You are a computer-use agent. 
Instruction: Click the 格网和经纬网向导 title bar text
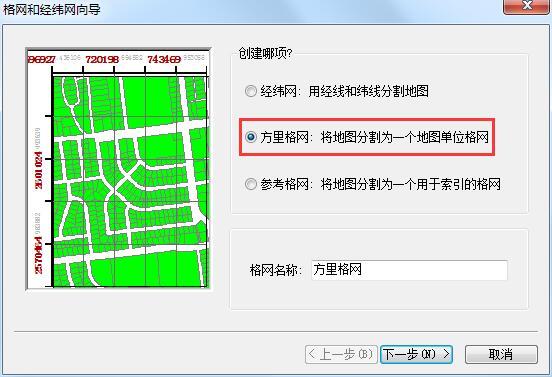coord(52,9)
